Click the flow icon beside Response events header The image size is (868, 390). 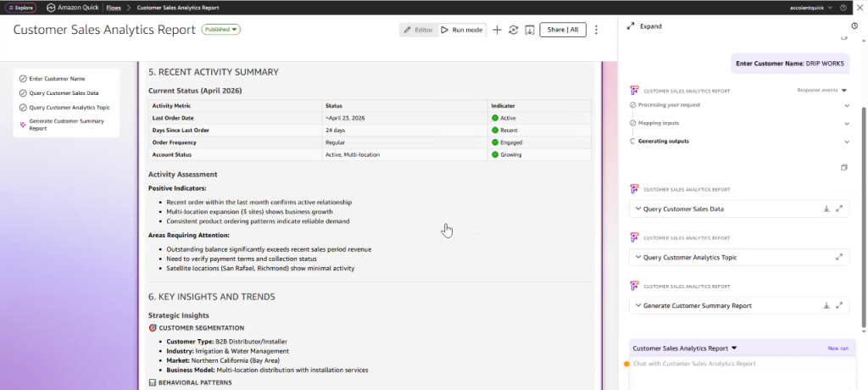[x=634, y=91]
